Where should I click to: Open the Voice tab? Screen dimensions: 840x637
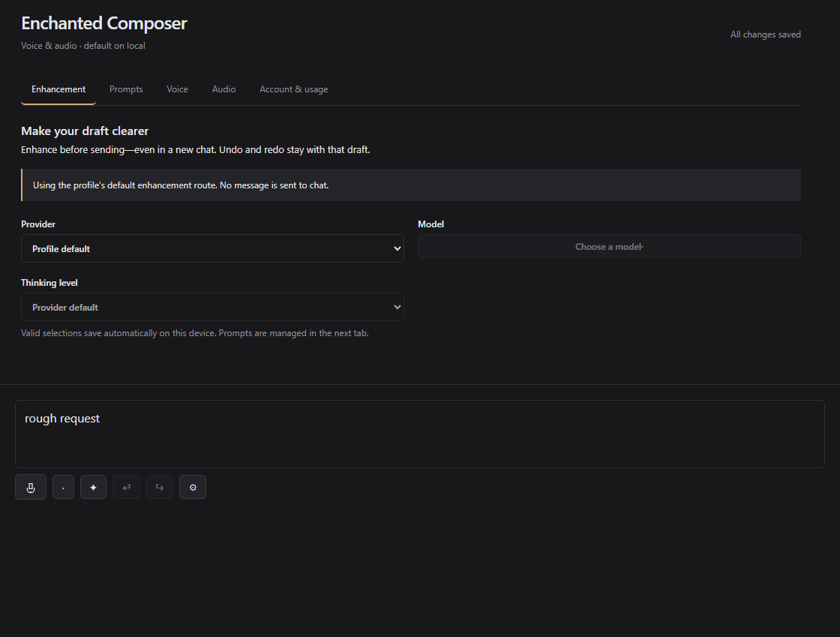[177, 89]
